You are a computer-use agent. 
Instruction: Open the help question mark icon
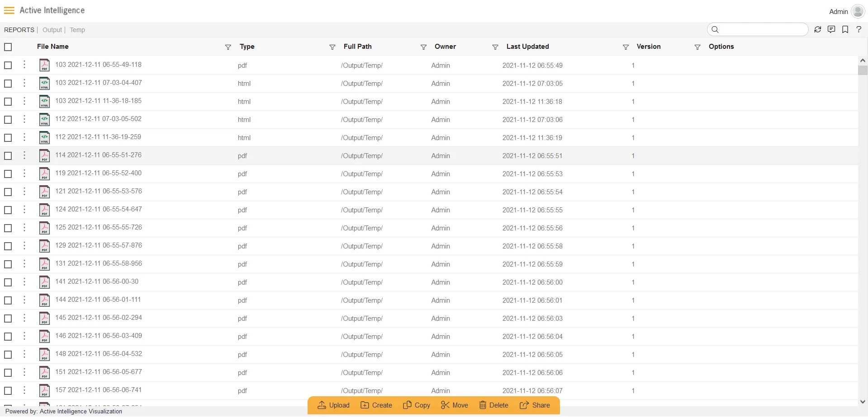(x=859, y=29)
